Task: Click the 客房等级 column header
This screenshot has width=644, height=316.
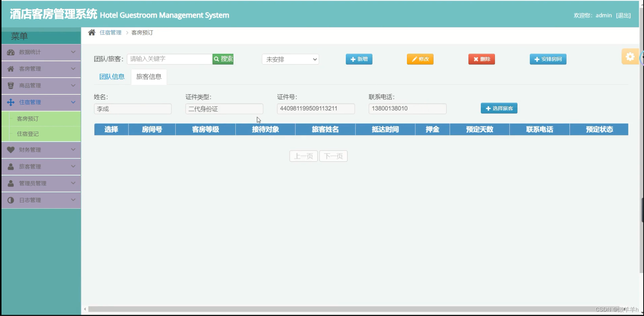Action: point(206,129)
